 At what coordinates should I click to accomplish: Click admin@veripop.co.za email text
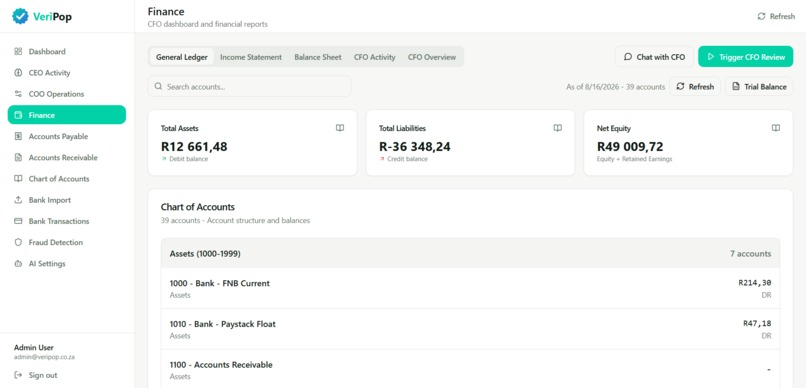pos(44,357)
